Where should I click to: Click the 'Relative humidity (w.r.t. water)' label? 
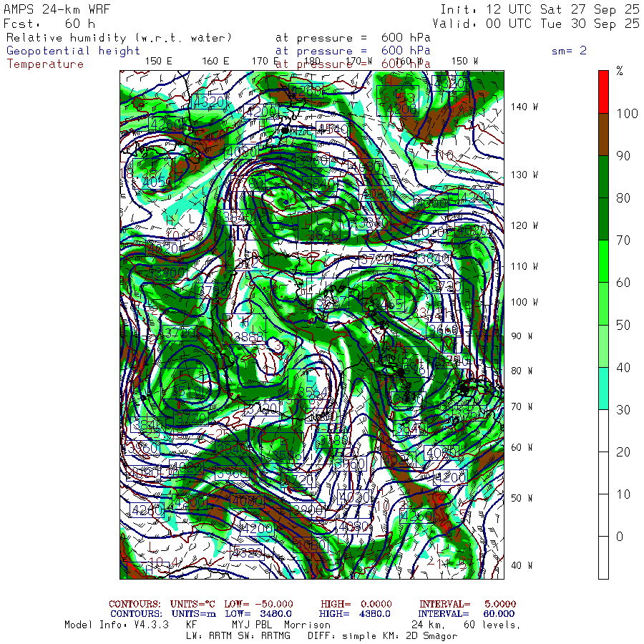(119, 38)
